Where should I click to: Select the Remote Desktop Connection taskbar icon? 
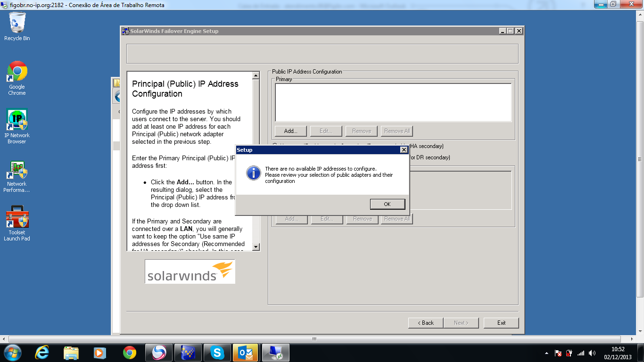pos(276,353)
